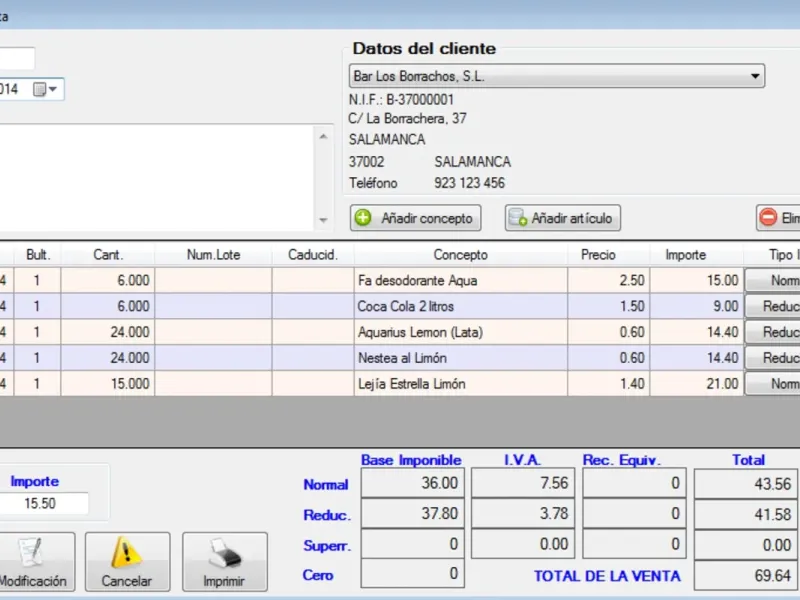Click the printer icon to Imprimir
Screen dimensions: 800x600
(224, 553)
